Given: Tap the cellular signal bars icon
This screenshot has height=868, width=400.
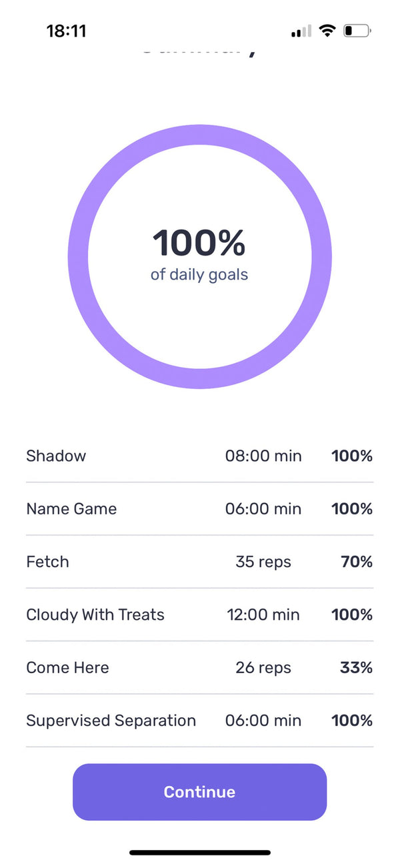Looking at the screenshot, I should tap(301, 31).
